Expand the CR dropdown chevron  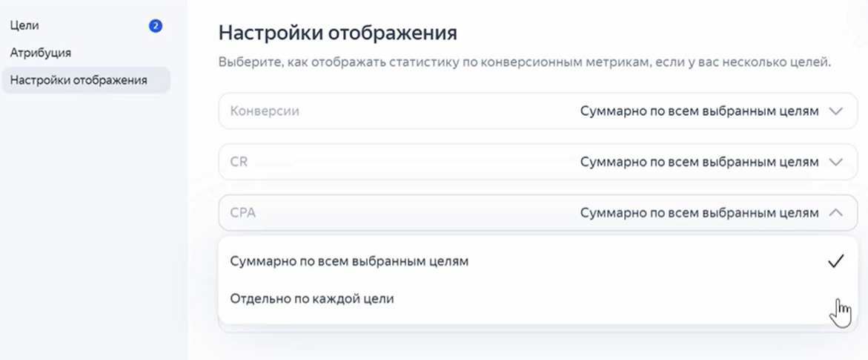[x=836, y=162]
